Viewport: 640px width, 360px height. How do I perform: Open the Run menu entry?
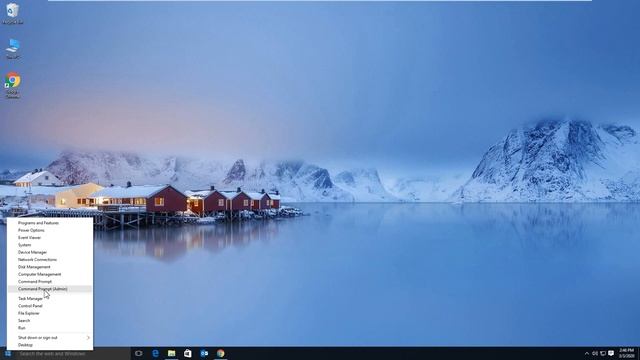tap(50, 328)
